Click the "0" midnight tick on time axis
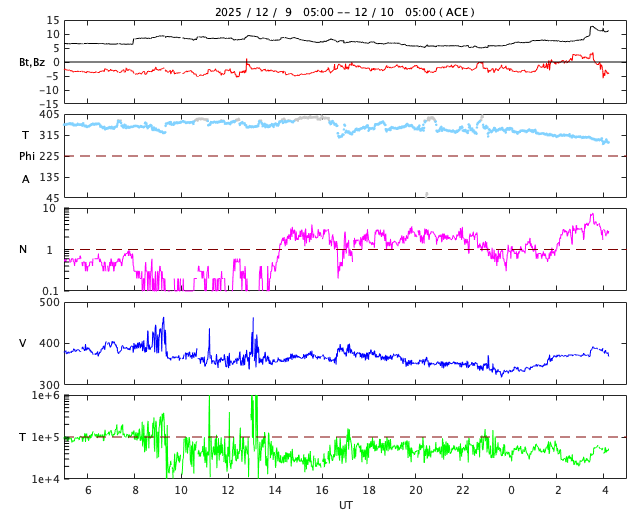 coord(511,490)
